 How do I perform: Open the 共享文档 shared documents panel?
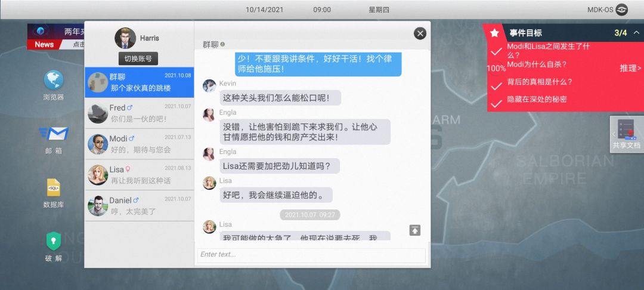click(x=626, y=134)
